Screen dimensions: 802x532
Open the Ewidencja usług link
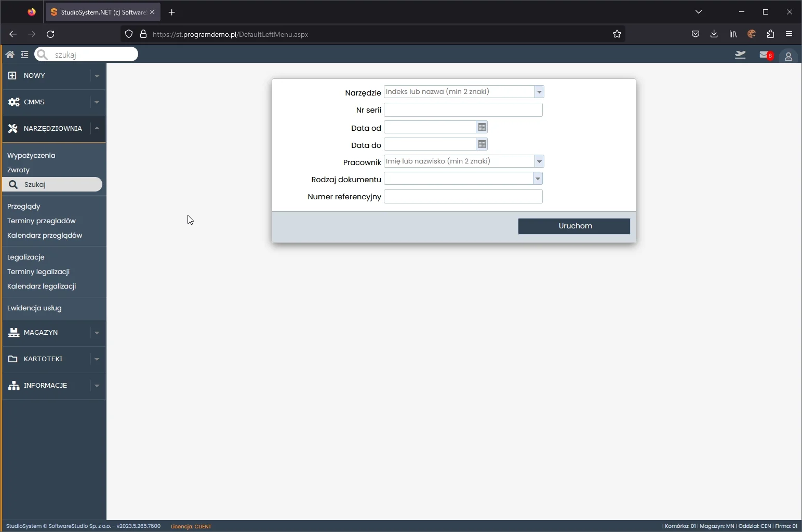34,308
